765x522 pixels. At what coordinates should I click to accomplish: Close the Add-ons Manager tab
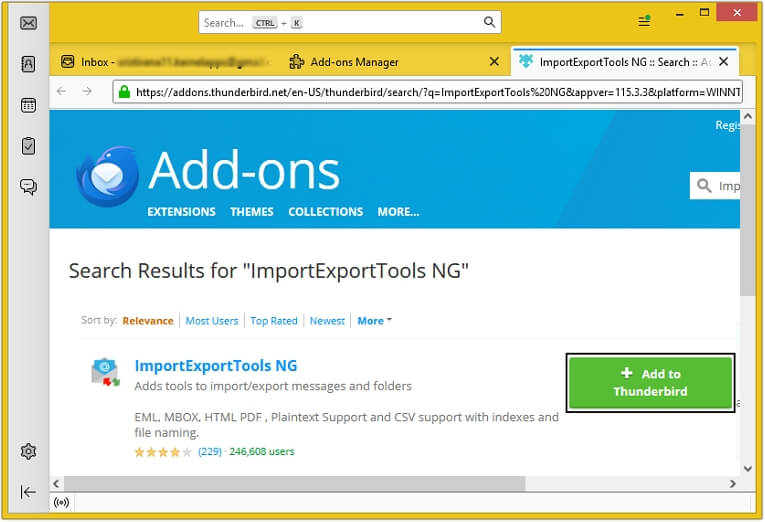(493, 62)
